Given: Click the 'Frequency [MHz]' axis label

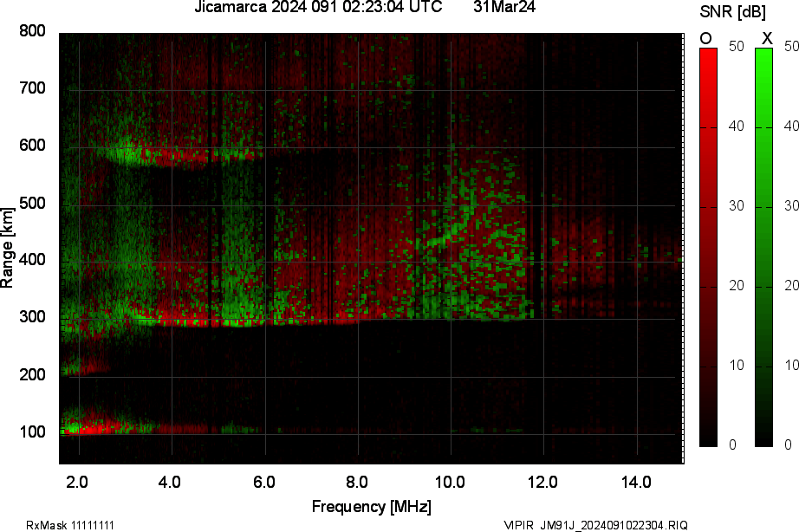Looking at the screenshot, I should 371,507.
